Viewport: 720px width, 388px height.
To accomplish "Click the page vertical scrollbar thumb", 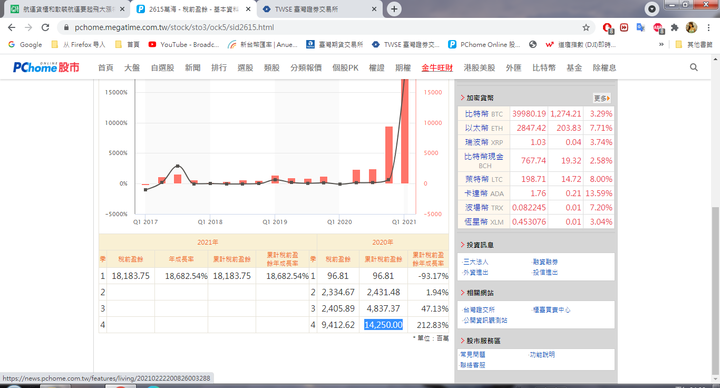I will [x=715, y=290].
